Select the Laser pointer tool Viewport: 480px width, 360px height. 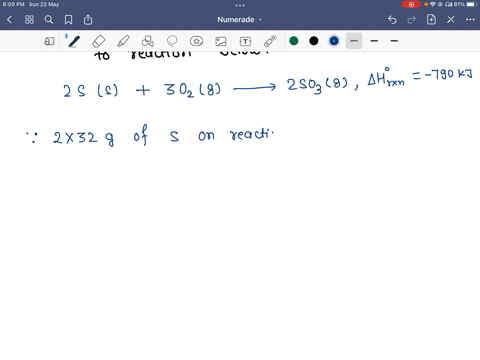pos(270,41)
